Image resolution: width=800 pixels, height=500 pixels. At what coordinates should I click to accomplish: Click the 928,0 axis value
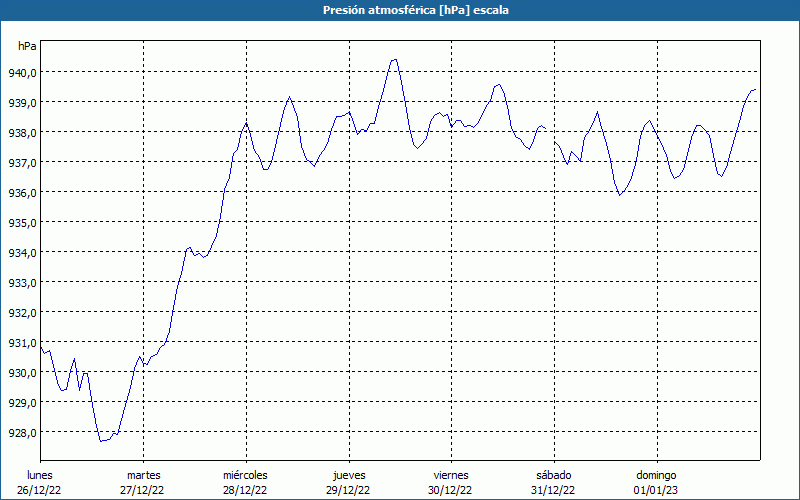[x=22, y=432]
